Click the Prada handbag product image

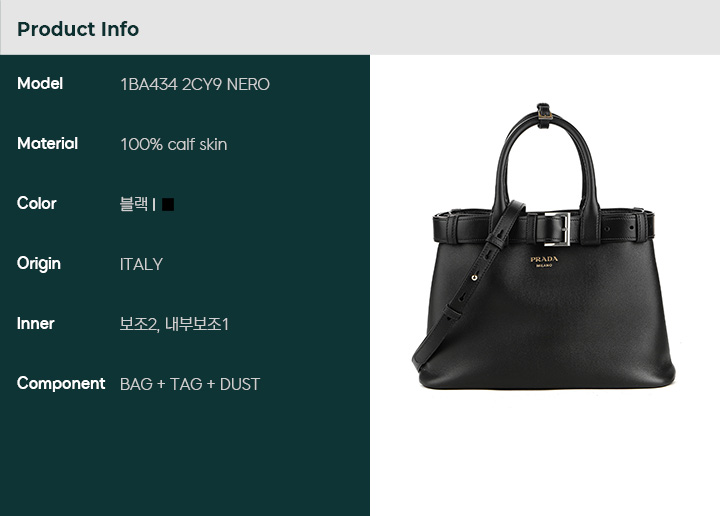click(544, 247)
